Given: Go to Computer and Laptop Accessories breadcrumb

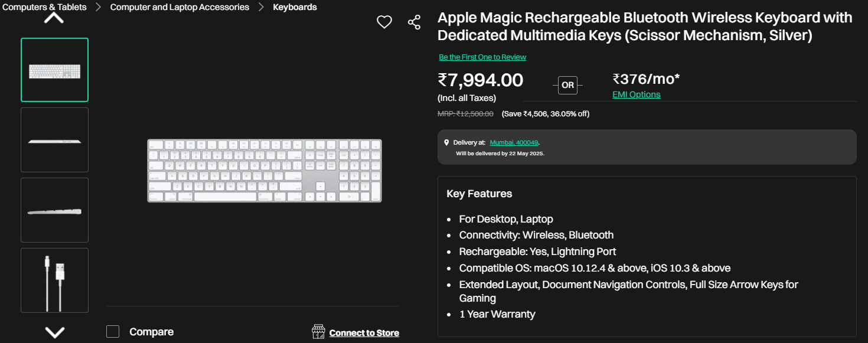Looking at the screenshot, I should click(x=180, y=7).
